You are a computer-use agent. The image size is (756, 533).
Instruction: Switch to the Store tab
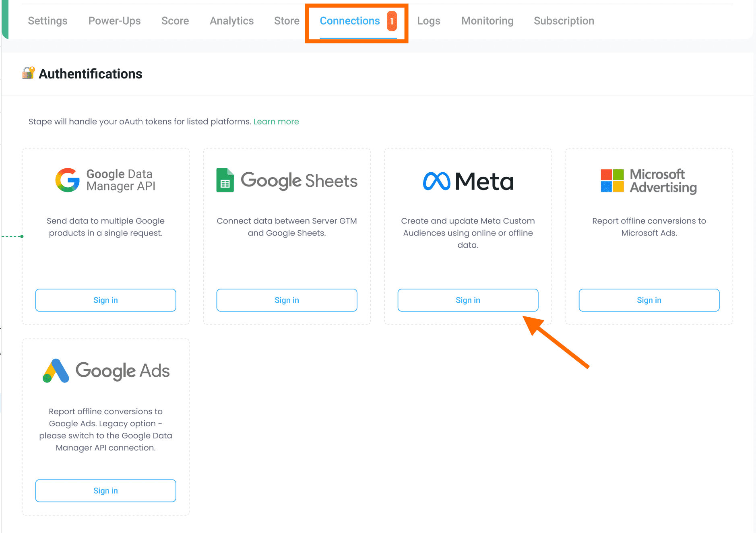click(x=287, y=21)
